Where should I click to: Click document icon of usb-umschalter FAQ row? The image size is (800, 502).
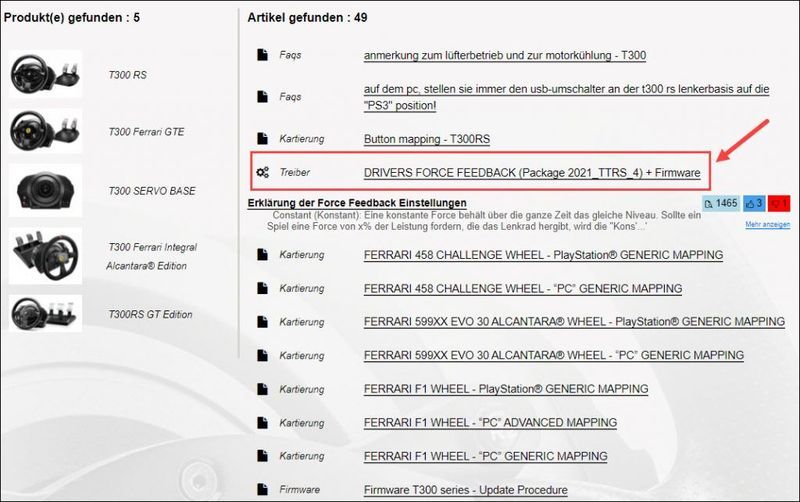262,96
